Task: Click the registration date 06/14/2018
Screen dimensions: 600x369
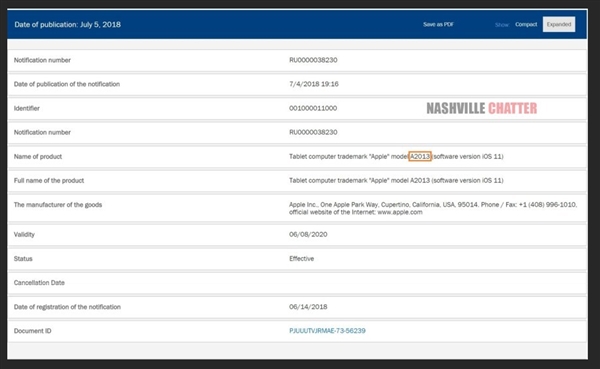Action: [x=308, y=307]
